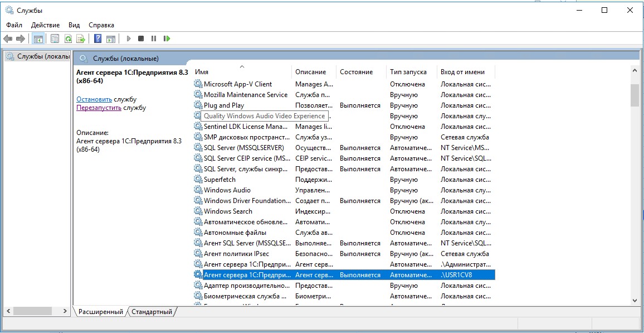Click gear icon of Автономные файлы
Image resolution: width=644 pixels, height=333 pixels.
(198, 233)
